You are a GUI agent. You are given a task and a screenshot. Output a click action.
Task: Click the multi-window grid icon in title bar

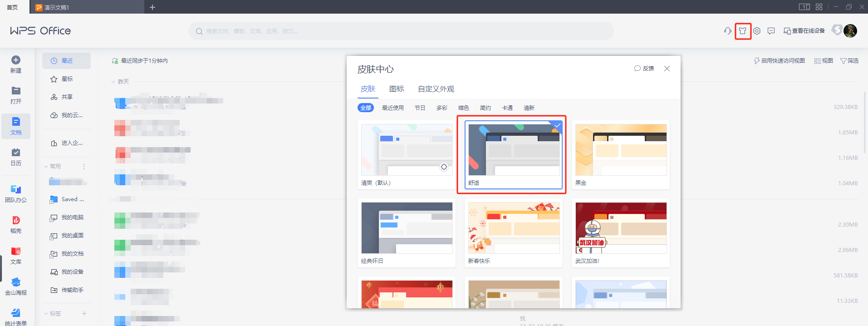pos(819,7)
